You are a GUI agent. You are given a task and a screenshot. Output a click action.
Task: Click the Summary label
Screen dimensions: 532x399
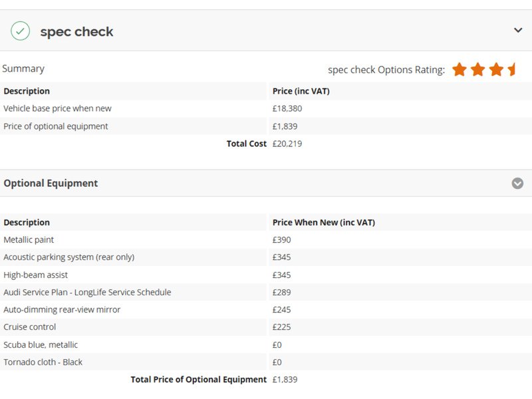pyautogui.click(x=23, y=69)
